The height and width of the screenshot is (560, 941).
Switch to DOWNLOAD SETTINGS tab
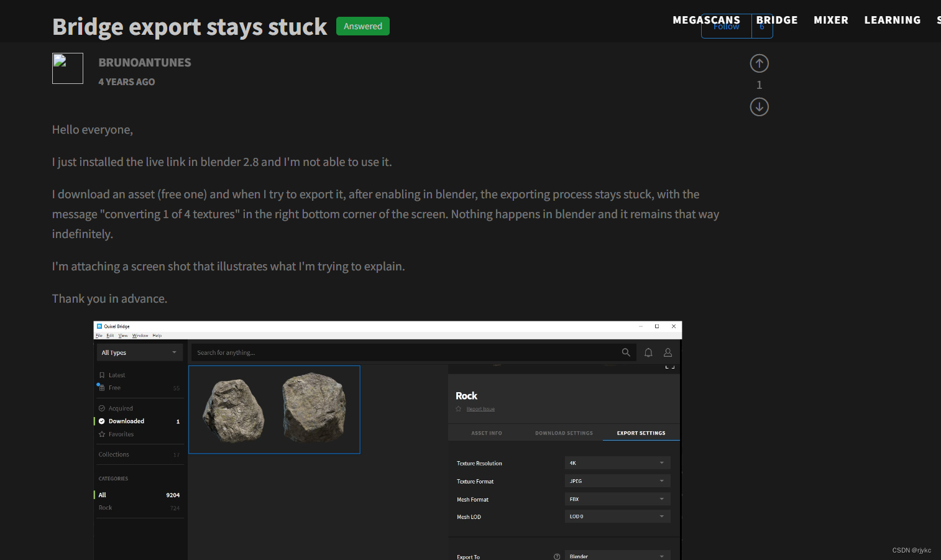click(x=564, y=433)
